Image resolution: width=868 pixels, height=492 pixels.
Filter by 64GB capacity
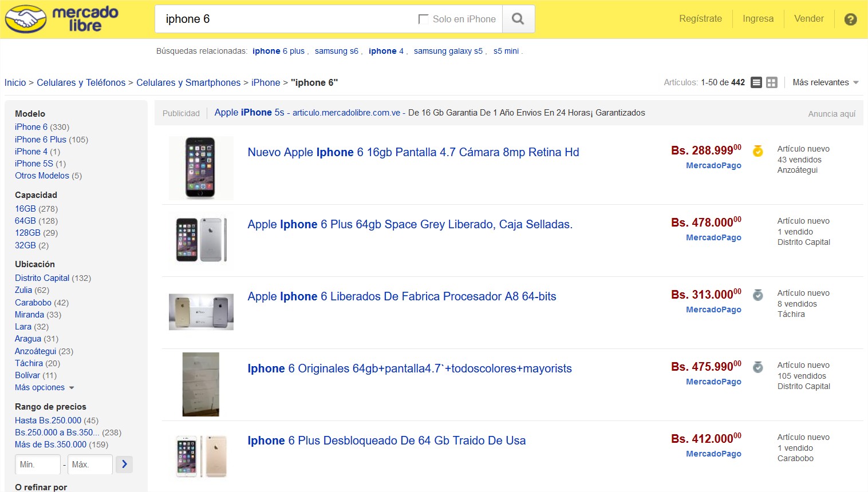(x=25, y=221)
